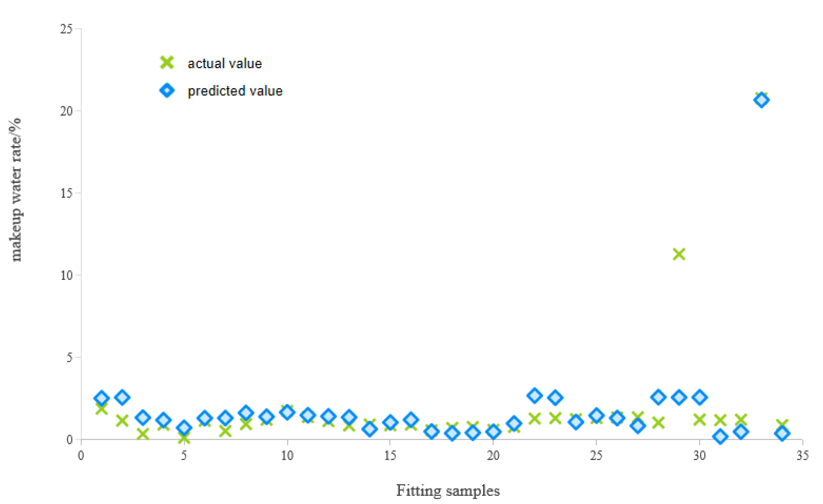Image resolution: width=823 pixels, height=504 pixels.
Task: Click the predicted diamond at sample 28
Action: pyautogui.click(x=658, y=397)
